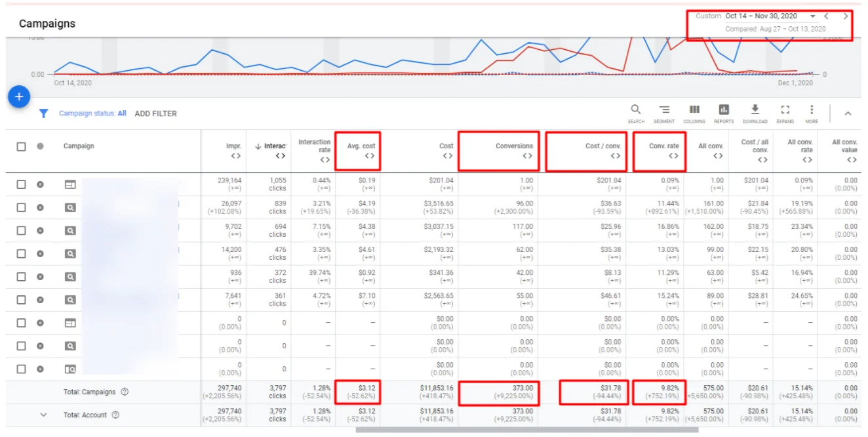Expand table with Expand icon
868x437 pixels.
point(785,112)
